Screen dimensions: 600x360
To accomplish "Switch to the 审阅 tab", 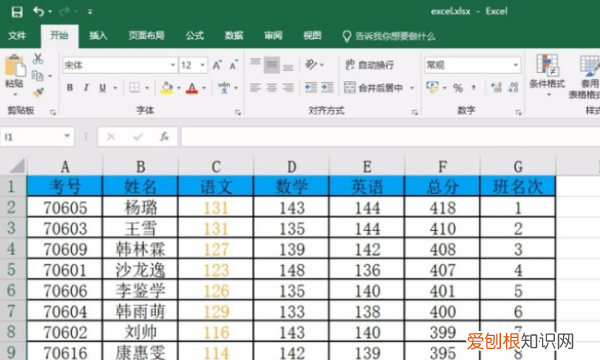I will (x=273, y=36).
